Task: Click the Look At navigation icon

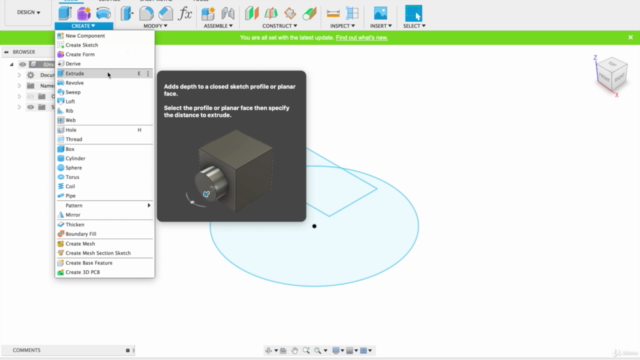Action: coord(283,350)
